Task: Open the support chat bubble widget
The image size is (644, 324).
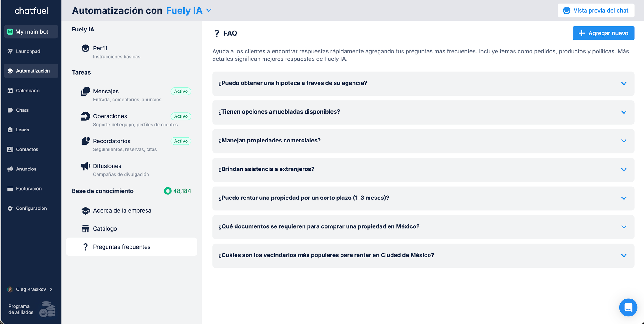Action: click(x=628, y=307)
